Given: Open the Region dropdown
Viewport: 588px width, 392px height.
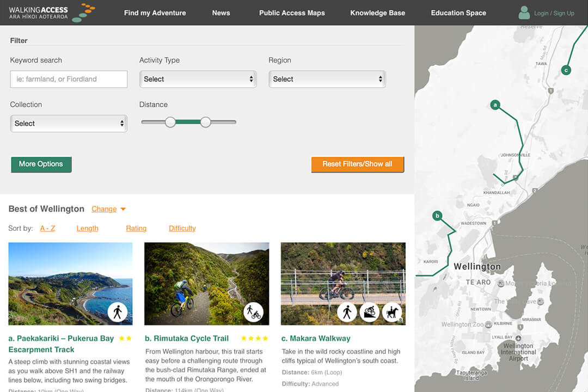Looking at the screenshot, I should pos(327,79).
